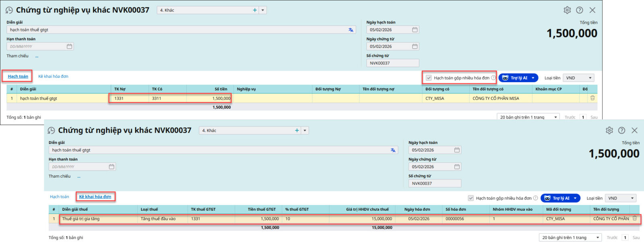Viewport: 644px width, 245px height.
Task: Expand the lower 4. Khác dropdown arrow
Action: 305,131
